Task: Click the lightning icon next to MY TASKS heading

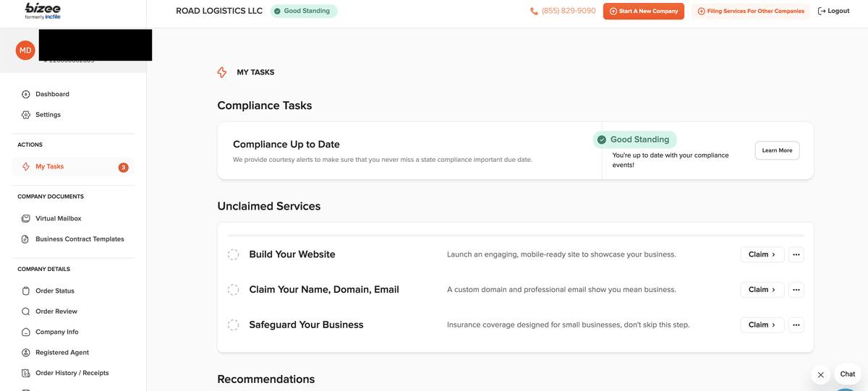Action: [x=222, y=72]
